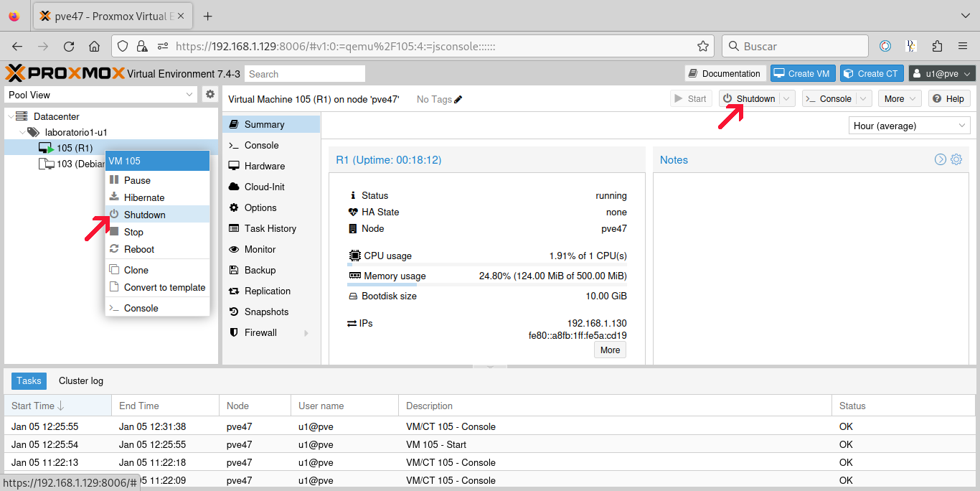Viewport: 980px width, 491px height.
Task: Select the 105 (R1) VM in tree
Action: 111,148
